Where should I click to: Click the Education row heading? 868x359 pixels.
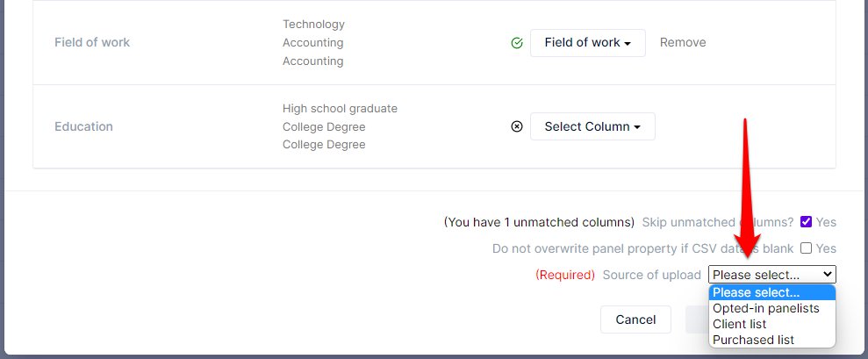coord(83,126)
